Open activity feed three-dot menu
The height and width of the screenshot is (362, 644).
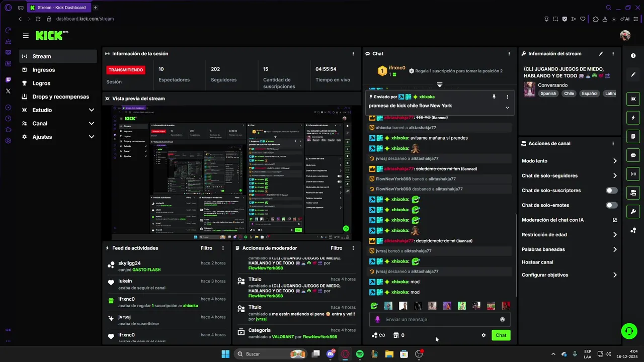223,248
